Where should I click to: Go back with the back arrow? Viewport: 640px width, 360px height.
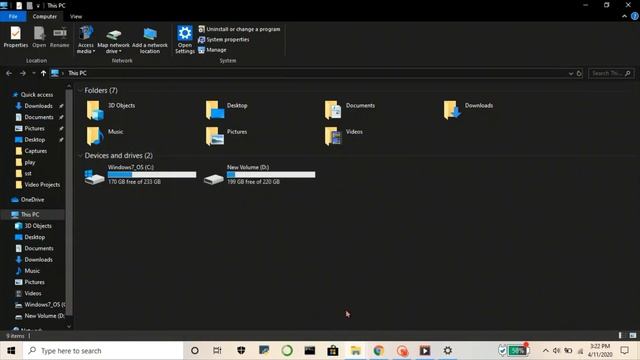9,73
